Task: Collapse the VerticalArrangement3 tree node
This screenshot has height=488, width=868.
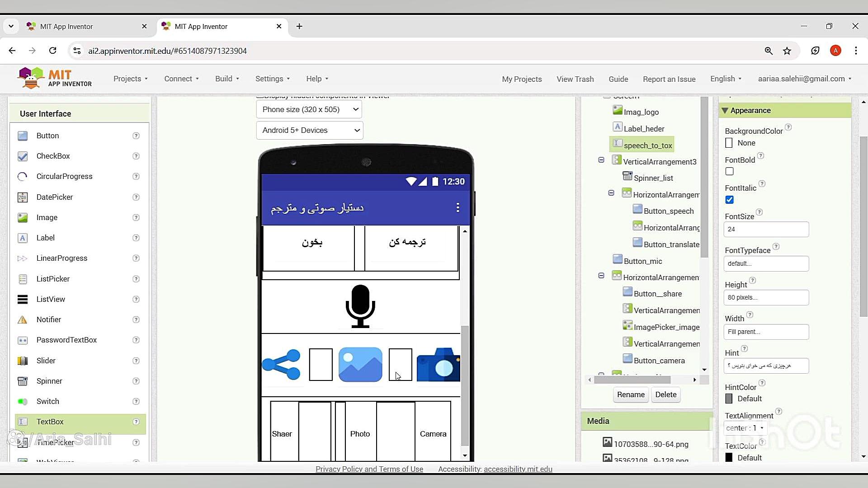Action: click(601, 160)
